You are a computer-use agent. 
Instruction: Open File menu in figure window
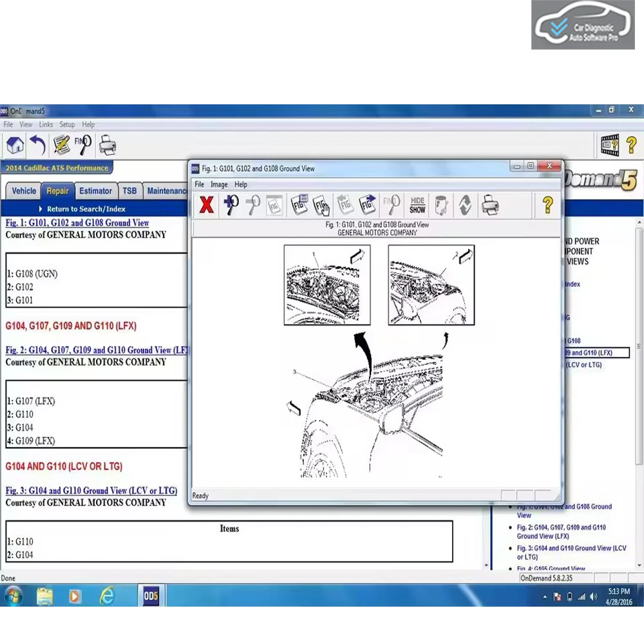[199, 184]
